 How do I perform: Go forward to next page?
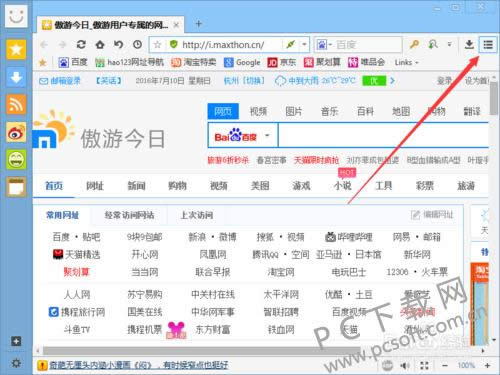pos(62,44)
